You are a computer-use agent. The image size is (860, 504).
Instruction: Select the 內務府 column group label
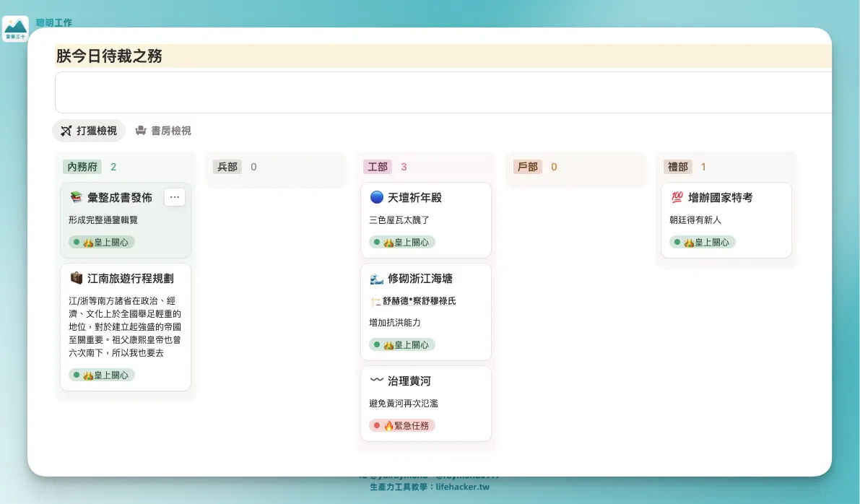point(82,167)
